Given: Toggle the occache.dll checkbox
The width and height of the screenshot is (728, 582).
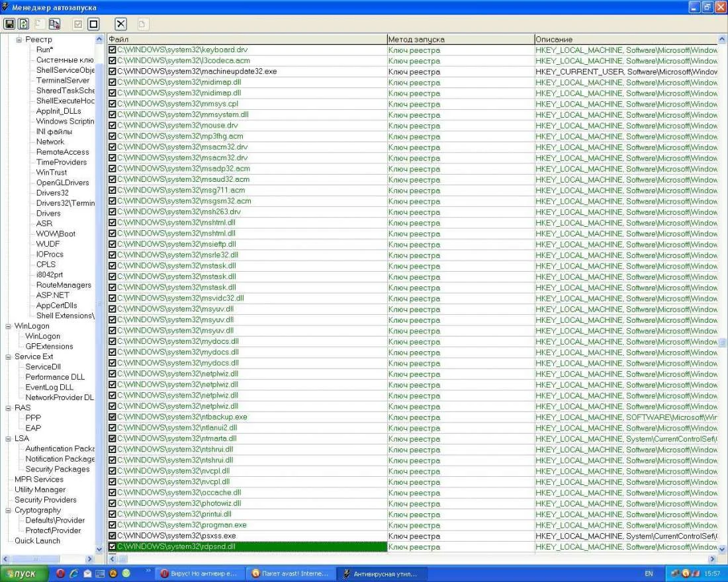Looking at the screenshot, I should 113,493.
